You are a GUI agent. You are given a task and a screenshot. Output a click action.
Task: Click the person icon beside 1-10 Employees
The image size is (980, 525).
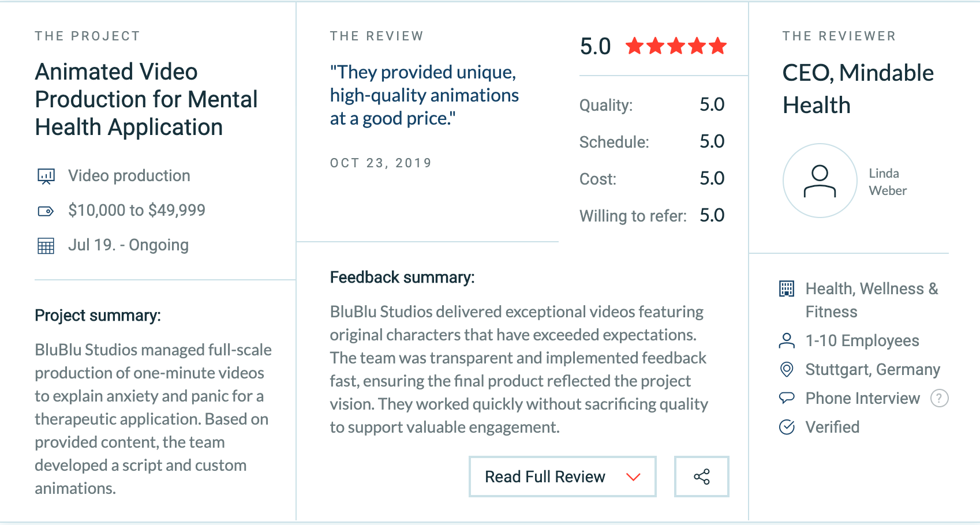coord(787,340)
